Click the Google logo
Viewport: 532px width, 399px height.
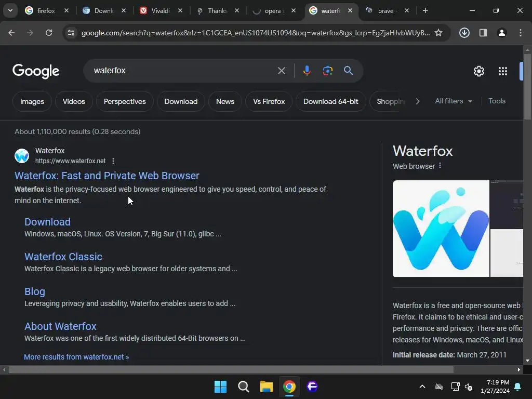pos(36,71)
